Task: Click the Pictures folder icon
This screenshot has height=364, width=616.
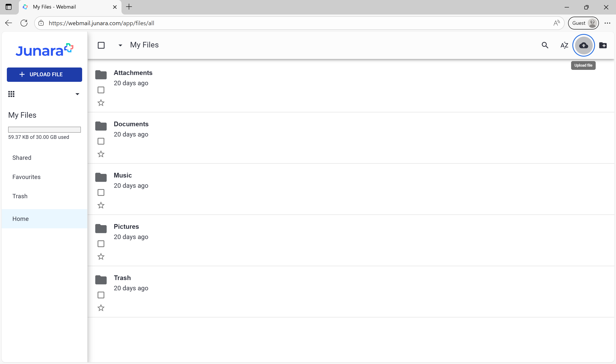Action: [x=101, y=228]
